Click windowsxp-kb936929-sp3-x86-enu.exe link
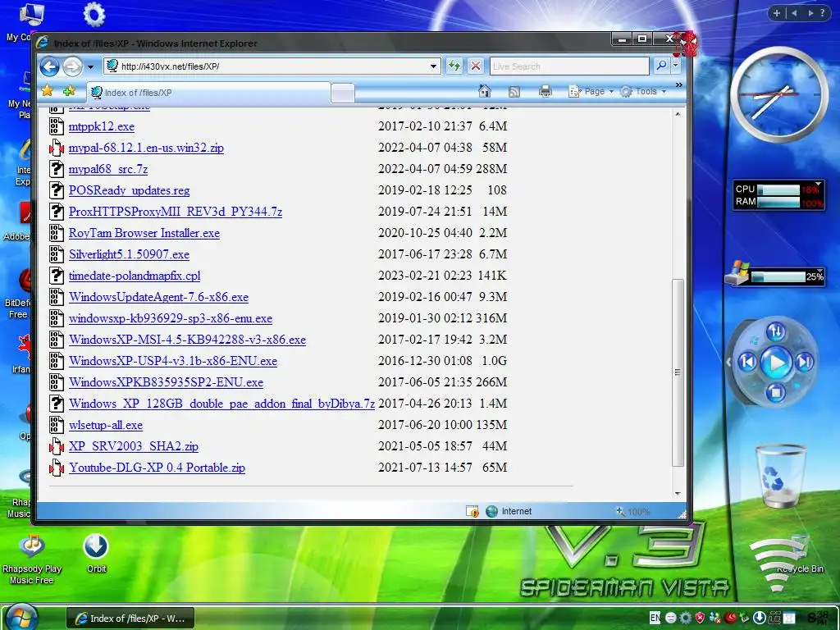 [171, 319]
